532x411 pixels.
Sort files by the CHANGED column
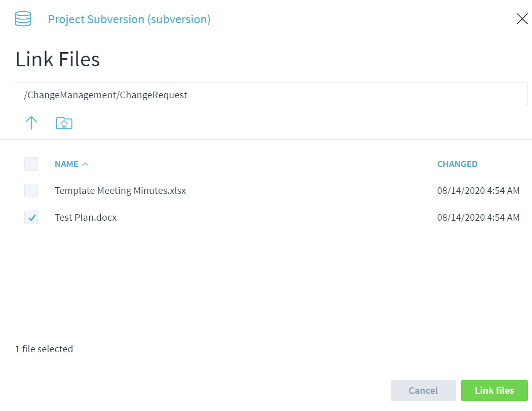457,164
